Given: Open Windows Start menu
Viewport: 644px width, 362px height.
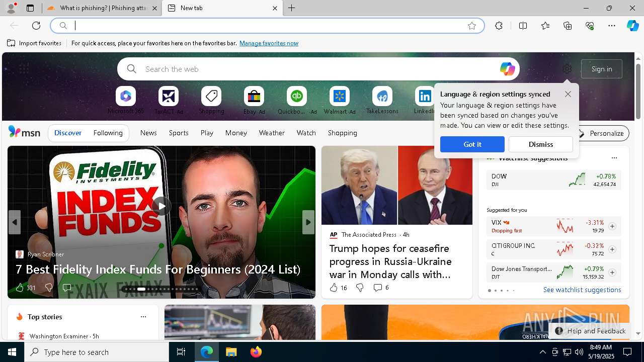Looking at the screenshot, I should (12, 352).
